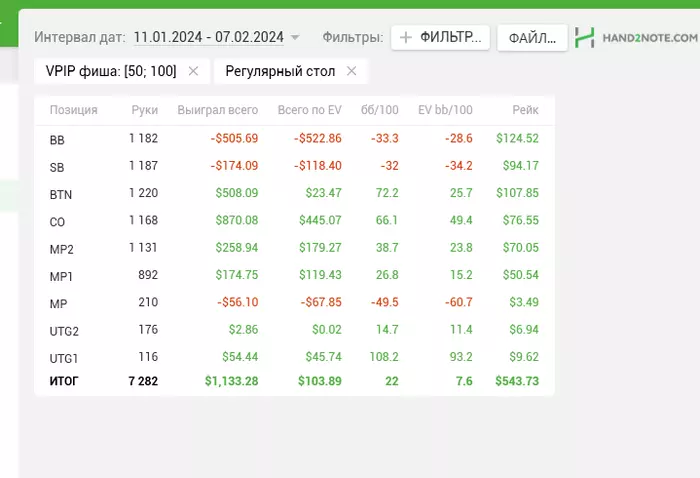Select the ИТОГ totals row

click(x=294, y=381)
